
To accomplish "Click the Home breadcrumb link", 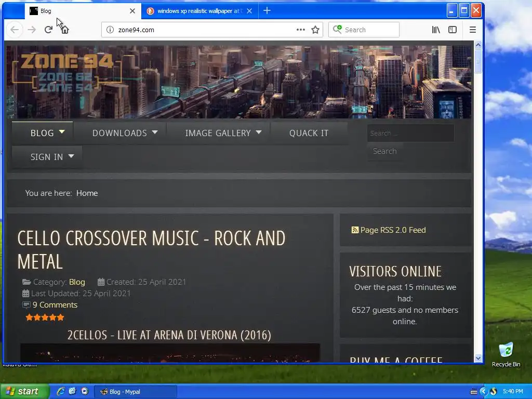I will tap(87, 193).
